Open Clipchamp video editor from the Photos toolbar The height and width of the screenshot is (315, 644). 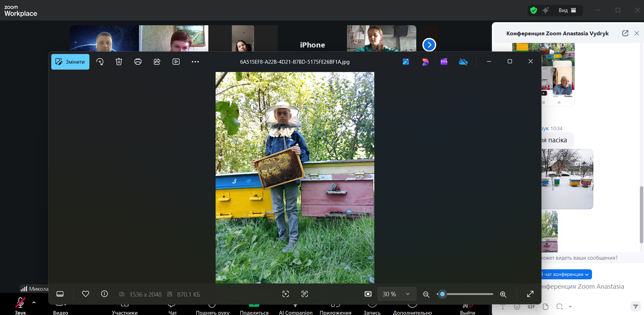444,62
